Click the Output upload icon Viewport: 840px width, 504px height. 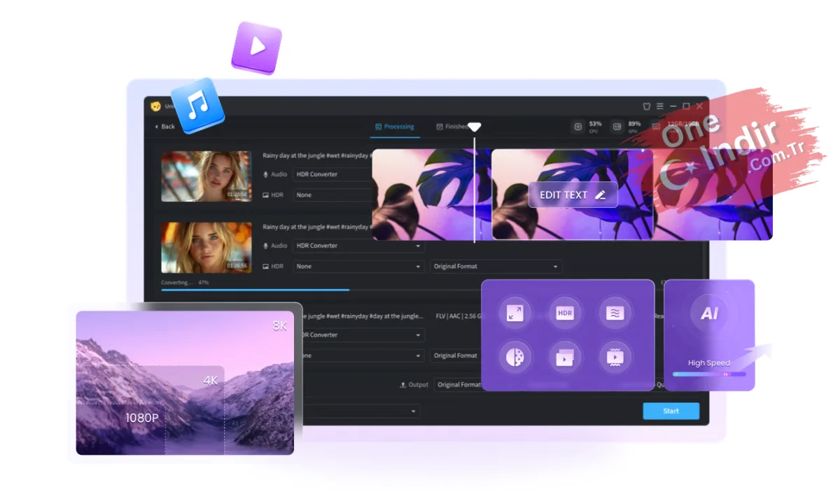[x=402, y=385]
